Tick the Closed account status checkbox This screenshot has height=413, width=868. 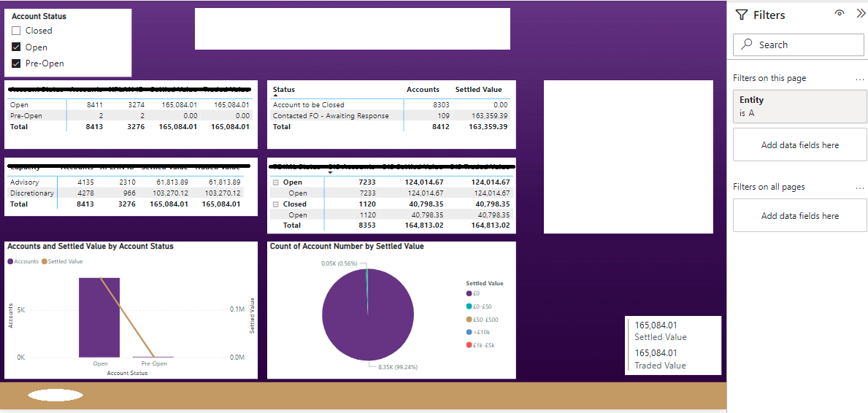(x=16, y=31)
